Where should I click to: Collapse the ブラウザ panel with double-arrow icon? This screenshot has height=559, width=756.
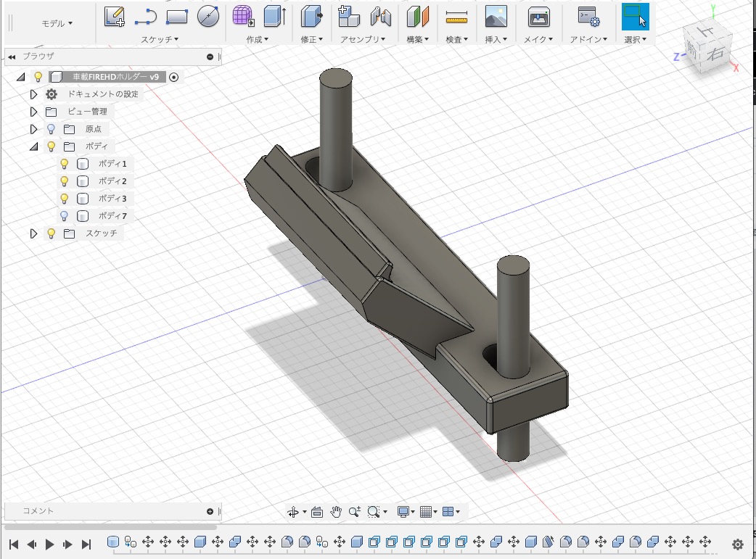click(x=12, y=57)
